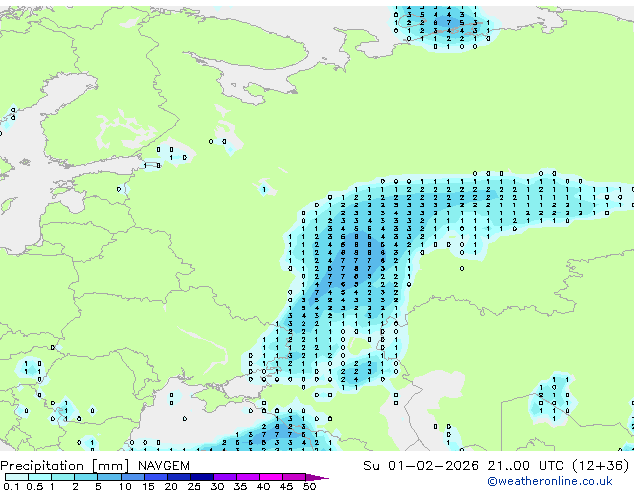Image resolution: width=634 pixels, height=490 pixels.
Task: Click the legend value '0.1'
Action: coord(11,486)
